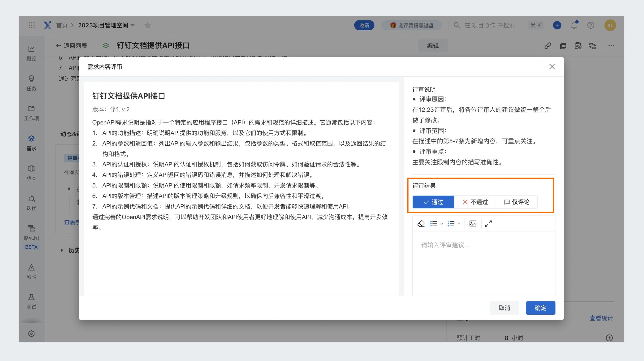Star the 2023项目管理空间 project
The width and height of the screenshot is (644, 361).
click(148, 25)
